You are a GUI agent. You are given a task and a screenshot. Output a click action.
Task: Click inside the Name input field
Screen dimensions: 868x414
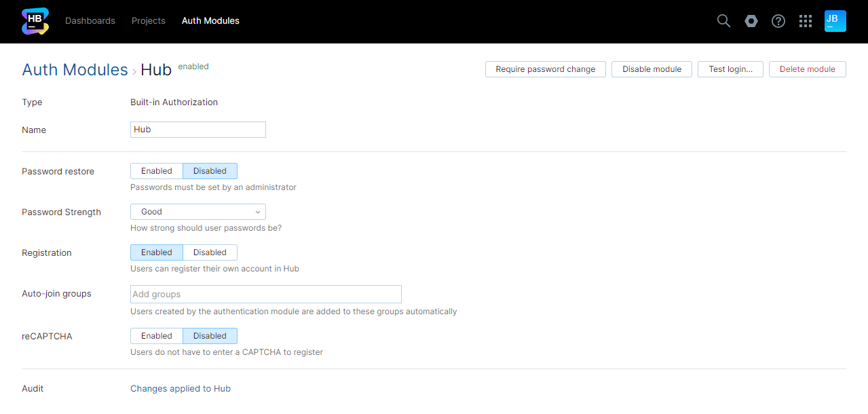tap(197, 129)
